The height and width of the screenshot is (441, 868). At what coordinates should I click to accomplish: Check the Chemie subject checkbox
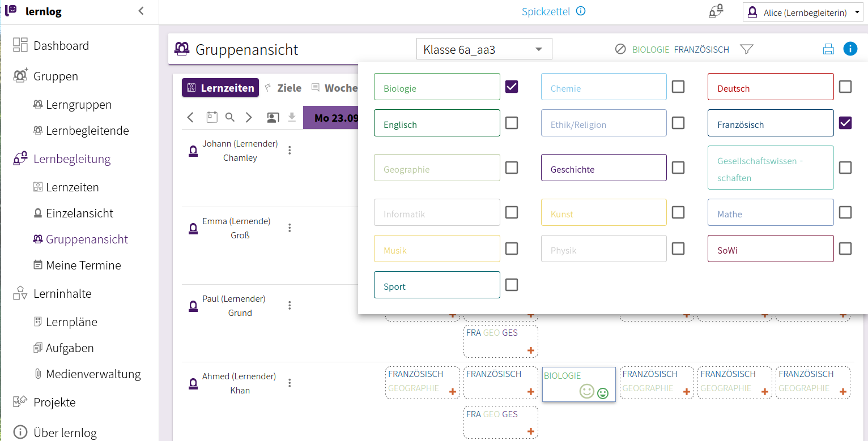pyautogui.click(x=678, y=87)
